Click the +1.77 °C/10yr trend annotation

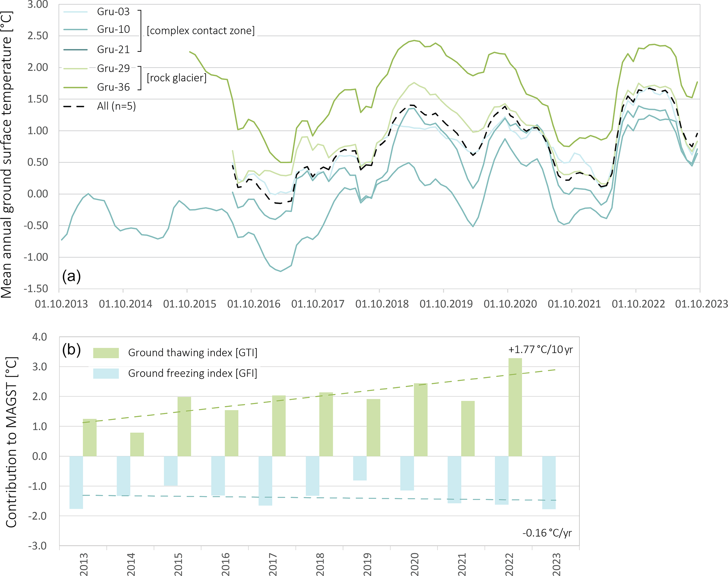click(540, 349)
